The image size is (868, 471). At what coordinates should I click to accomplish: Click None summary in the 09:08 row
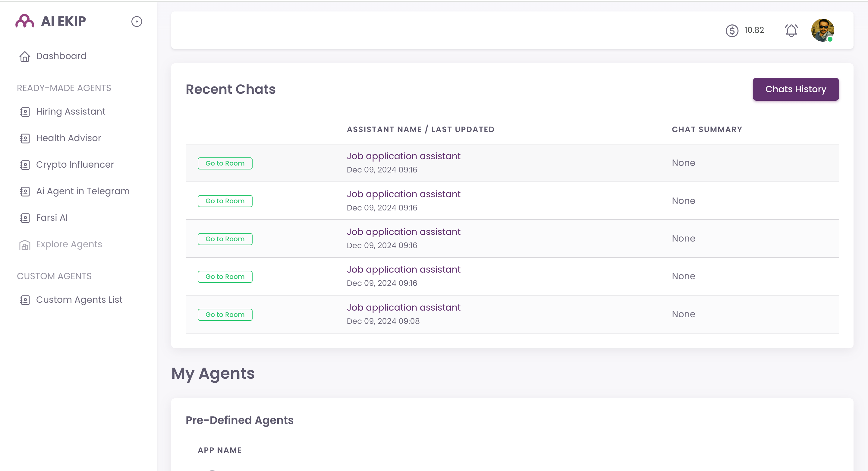pos(683,314)
